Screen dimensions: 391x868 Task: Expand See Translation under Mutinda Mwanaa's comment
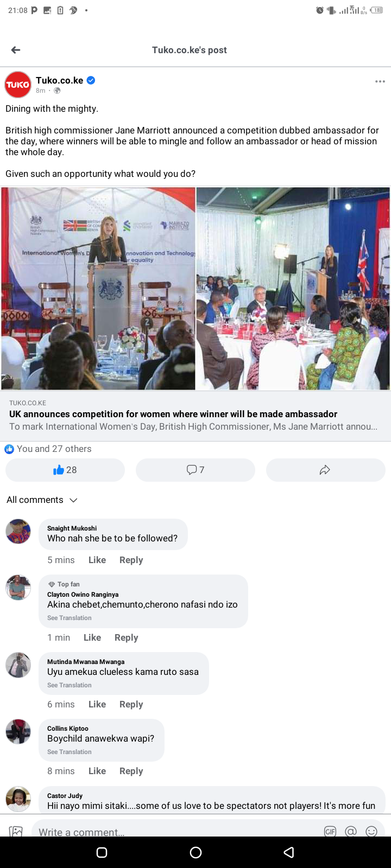(70, 685)
